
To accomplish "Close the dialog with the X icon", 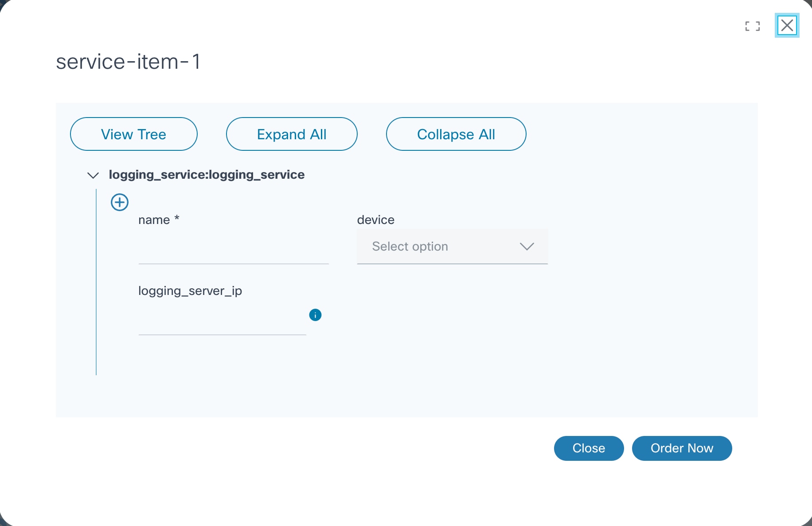I will [x=787, y=25].
